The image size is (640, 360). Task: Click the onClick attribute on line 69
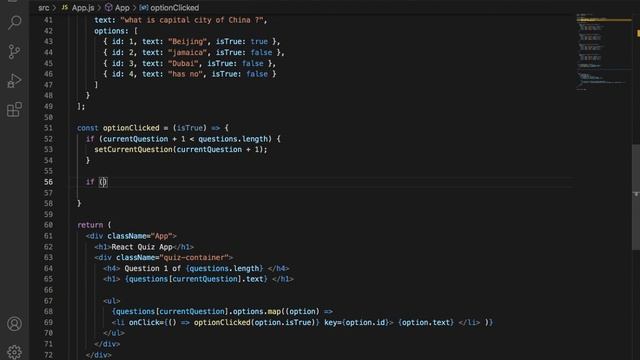pos(146,322)
